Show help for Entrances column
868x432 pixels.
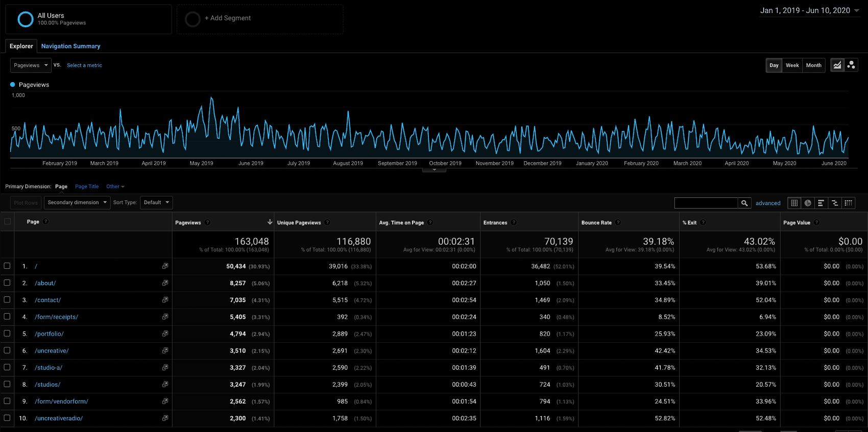click(514, 222)
